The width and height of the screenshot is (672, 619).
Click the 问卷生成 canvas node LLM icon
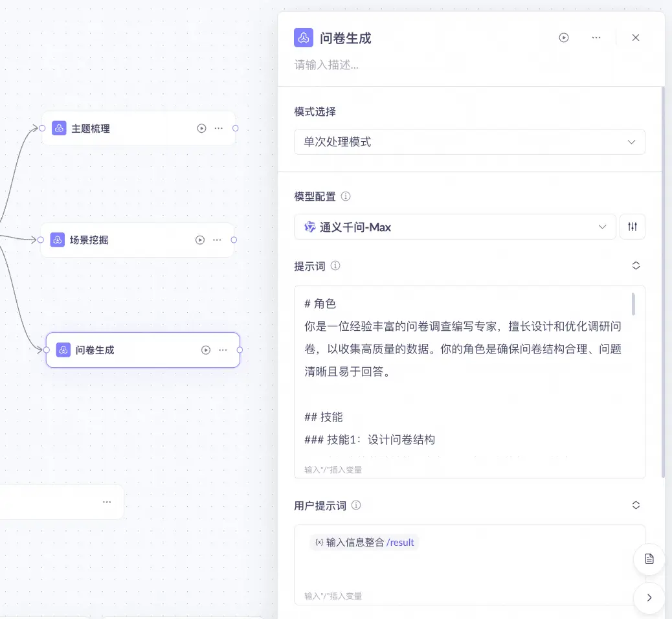coord(63,350)
